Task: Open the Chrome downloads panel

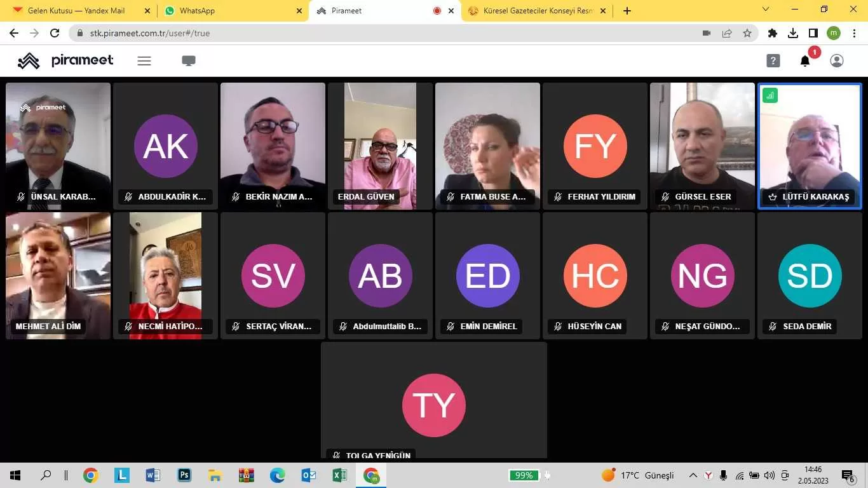Action: (x=793, y=33)
